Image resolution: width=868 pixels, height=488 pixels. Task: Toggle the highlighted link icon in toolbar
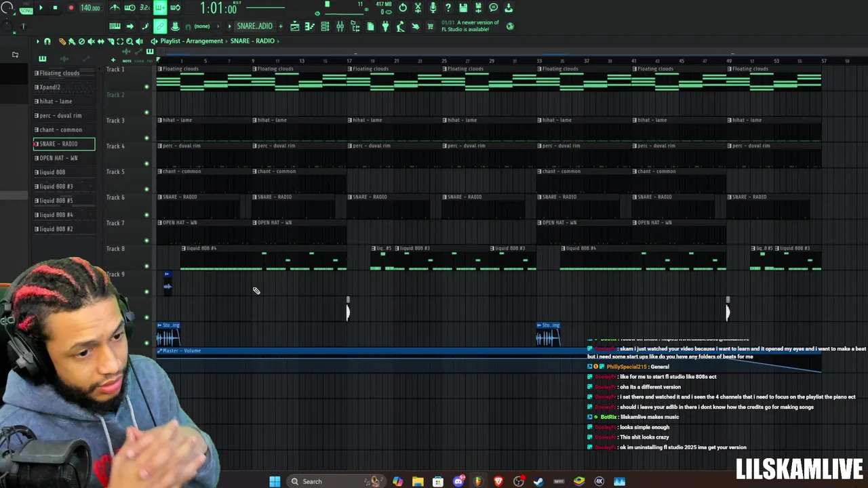[x=160, y=26]
